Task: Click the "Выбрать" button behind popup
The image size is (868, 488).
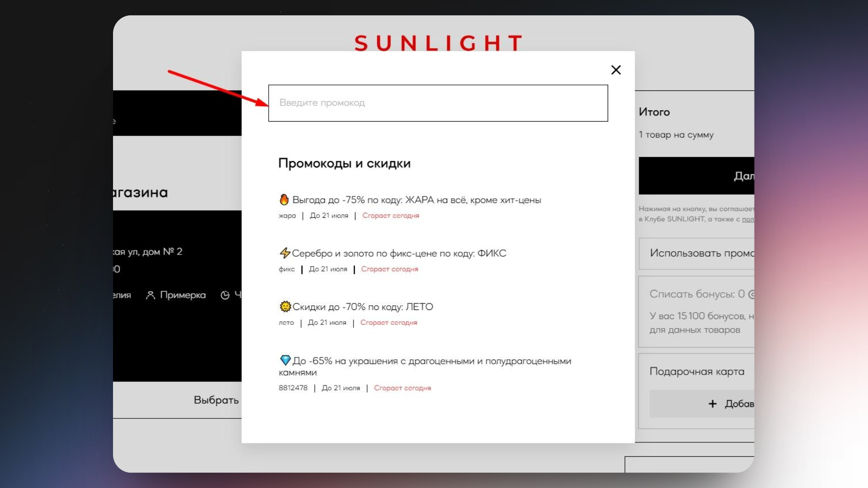Action: pyautogui.click(x=216, y=400)
